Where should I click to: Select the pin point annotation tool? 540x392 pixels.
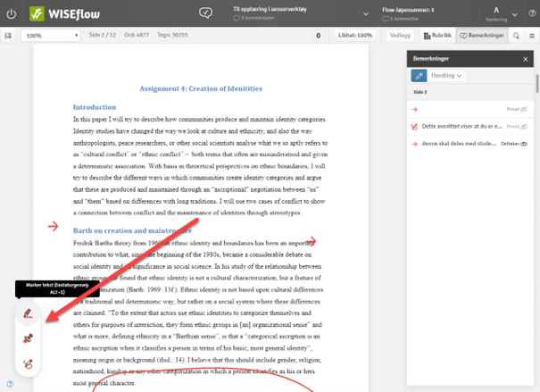pyautogui.click(x=28, y=338)
